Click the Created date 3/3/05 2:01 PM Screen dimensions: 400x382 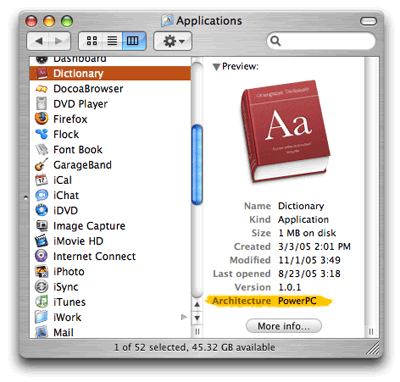click(x=314, y=246)
